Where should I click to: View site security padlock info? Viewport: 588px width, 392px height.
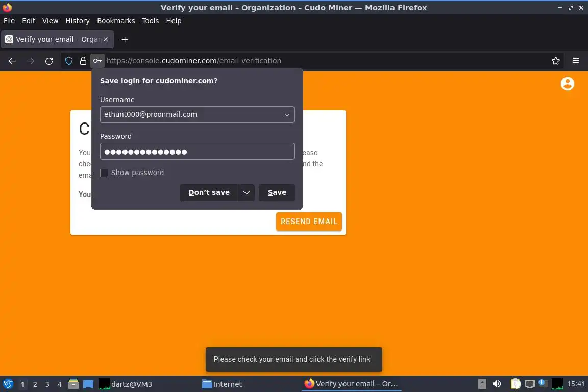point(83,61)
